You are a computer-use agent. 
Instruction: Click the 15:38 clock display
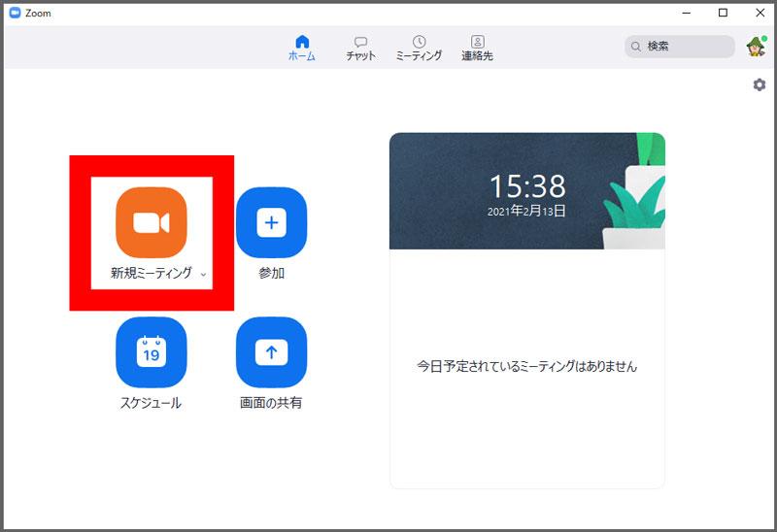coord(527,186)
